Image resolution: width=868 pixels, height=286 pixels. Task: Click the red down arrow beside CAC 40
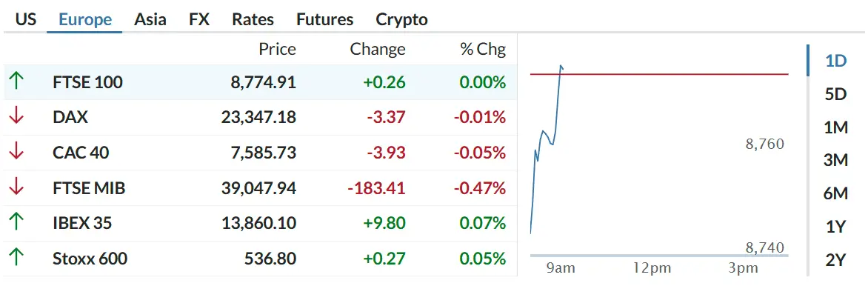[16, 153]
